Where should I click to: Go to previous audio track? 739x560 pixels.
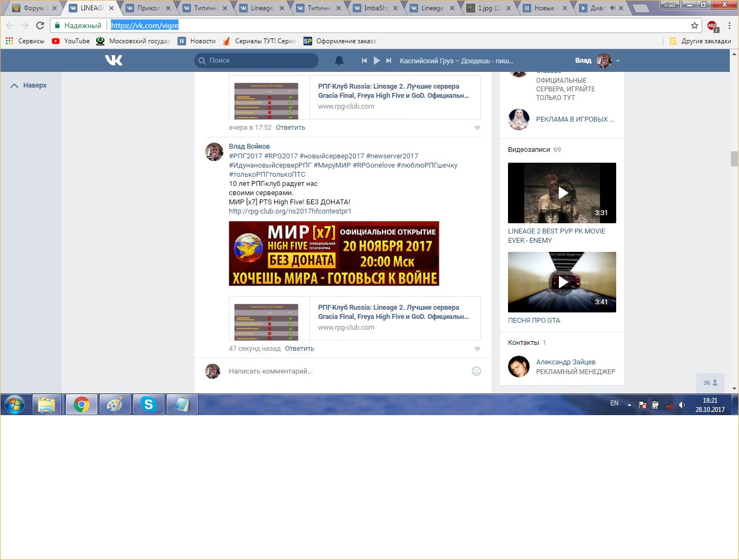pyautogui.click(x=364, y=61)
